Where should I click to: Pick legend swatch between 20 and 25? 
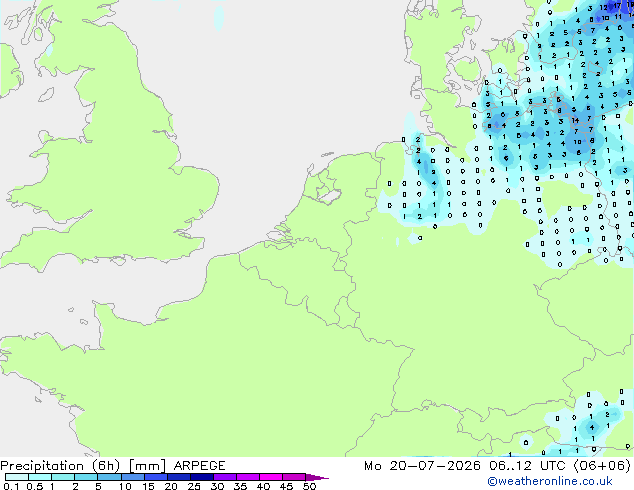(179, 477)
